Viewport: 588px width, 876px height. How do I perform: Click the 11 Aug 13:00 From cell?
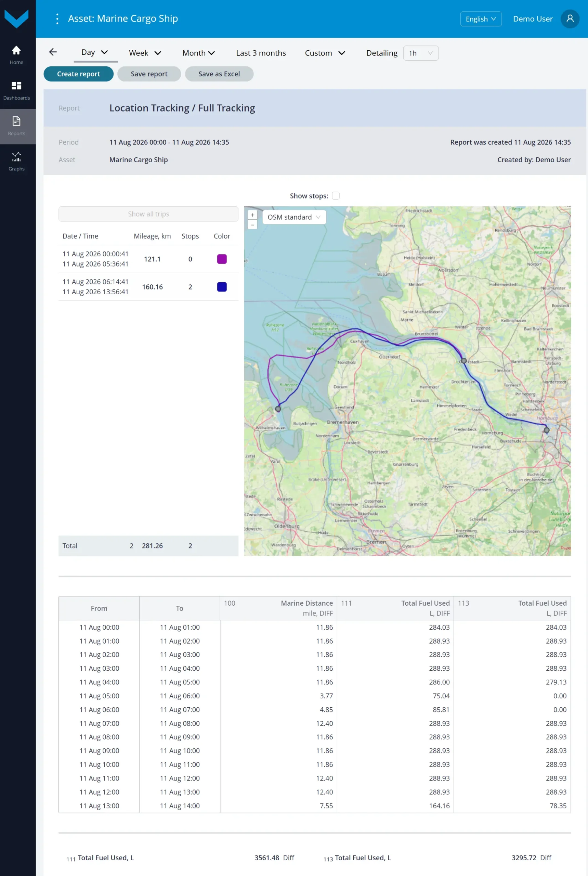[x=99, y=806]
